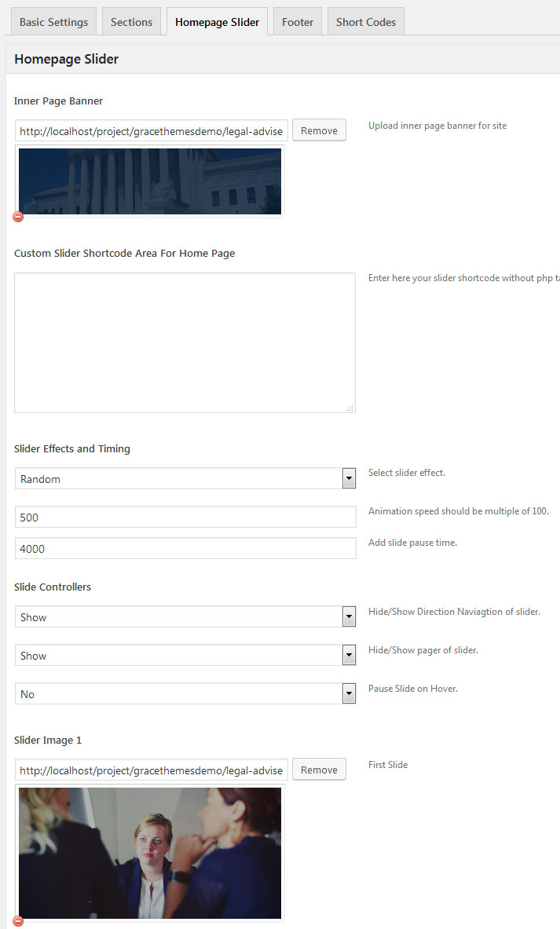Open the Direction Navigation Show dropdown
Viewport: 560px width, 929px height.
185,616
